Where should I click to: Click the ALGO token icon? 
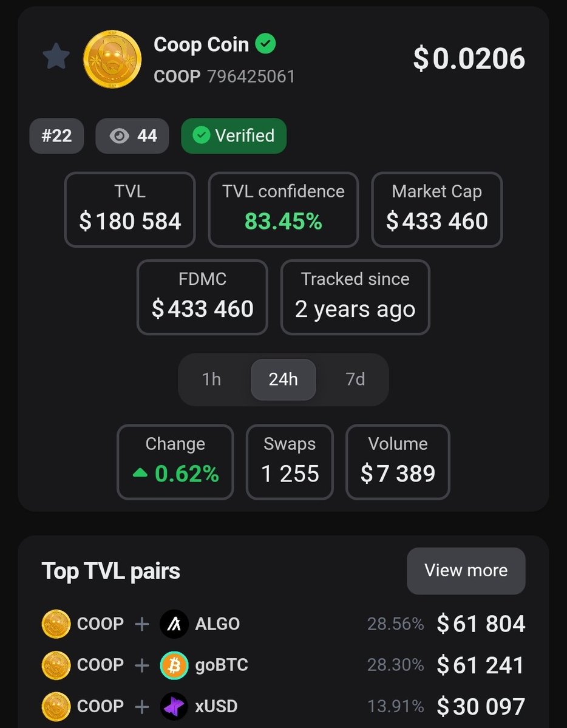[x=174, y=624]
